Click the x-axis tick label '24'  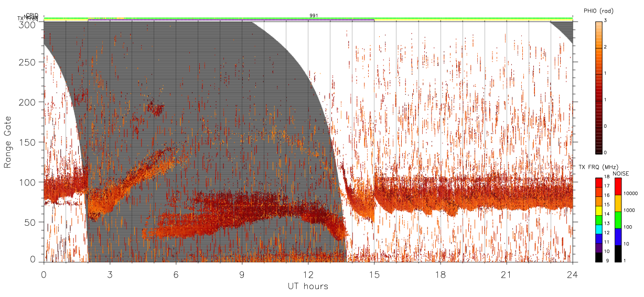click(572, 275)
